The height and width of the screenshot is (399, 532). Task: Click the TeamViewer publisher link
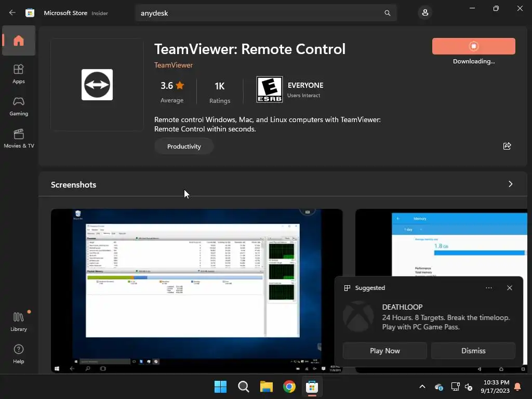(174, 65)
